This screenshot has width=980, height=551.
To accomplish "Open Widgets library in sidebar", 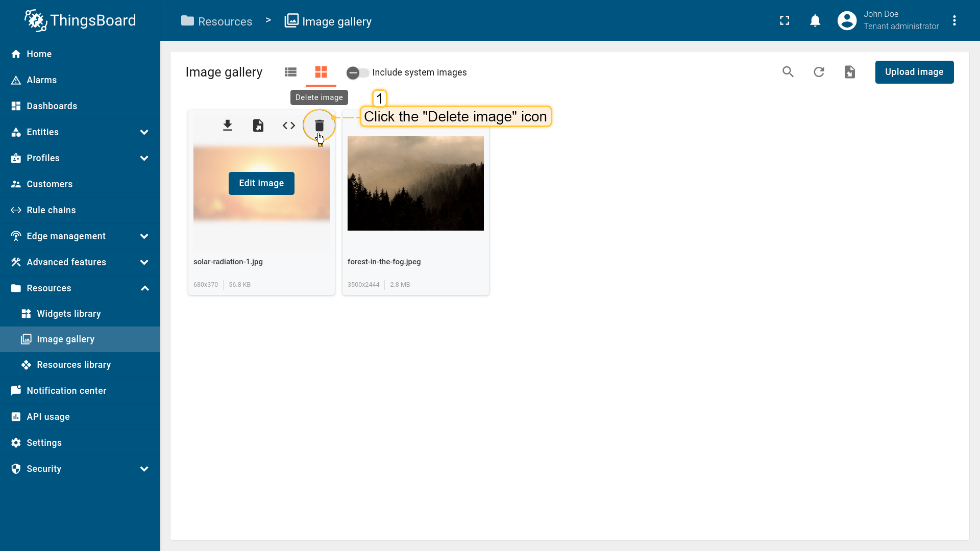I will pos(69,314).
